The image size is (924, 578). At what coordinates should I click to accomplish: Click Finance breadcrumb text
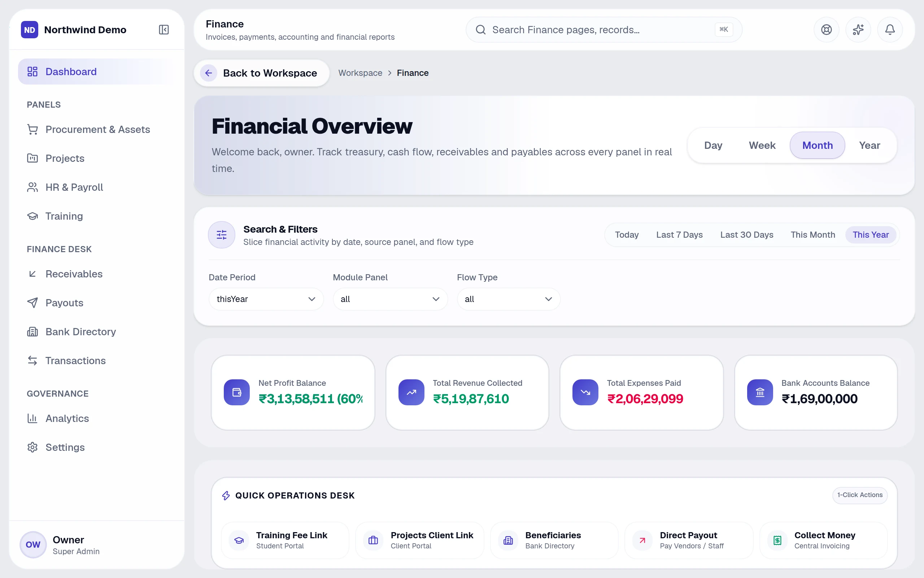pos(412,73)
